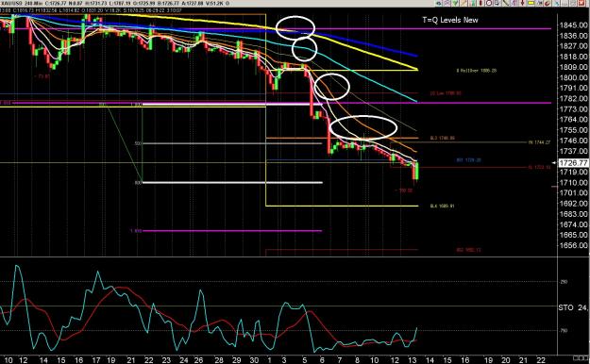The height and width of the screenshot is (364, 590).
Task: Click the green checkmark toolbar icon
Action: pyautogui.click(x=455, y=3)
